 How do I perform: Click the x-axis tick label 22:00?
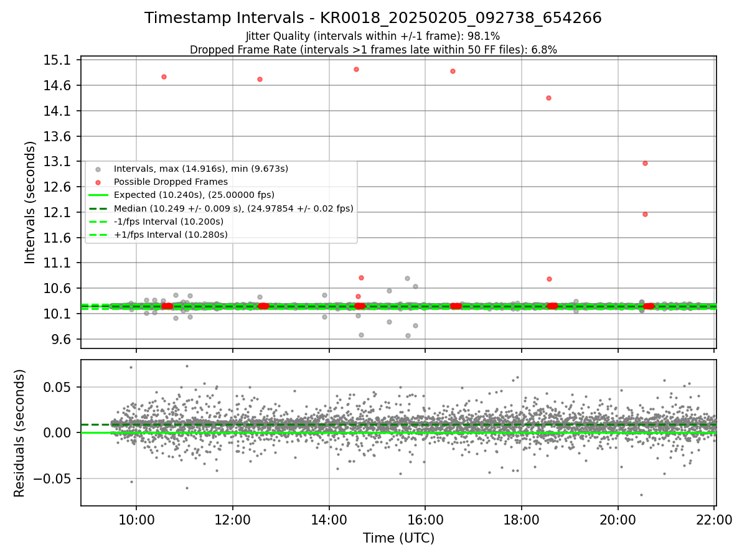714,521
